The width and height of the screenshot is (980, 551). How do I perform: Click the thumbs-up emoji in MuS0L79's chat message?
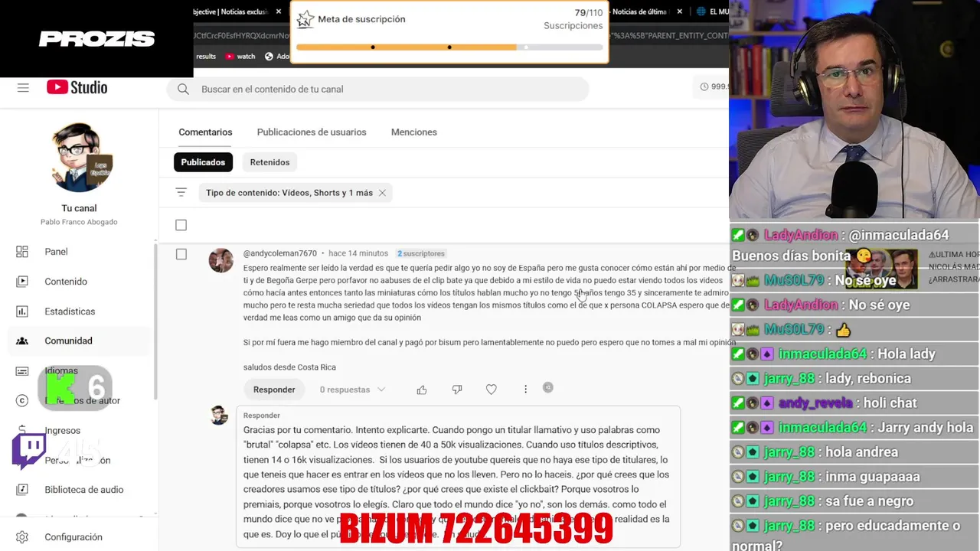pos(843,330)
